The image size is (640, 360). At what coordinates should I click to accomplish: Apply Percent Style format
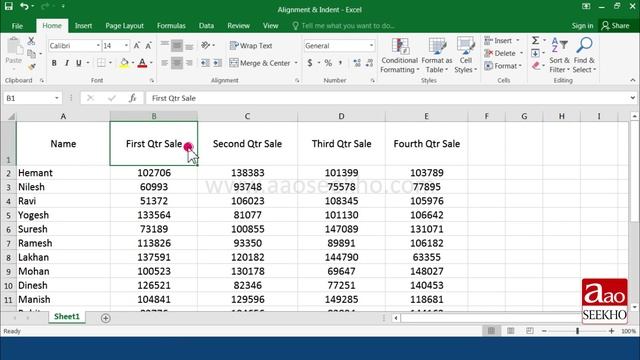[x=328, y=63]
